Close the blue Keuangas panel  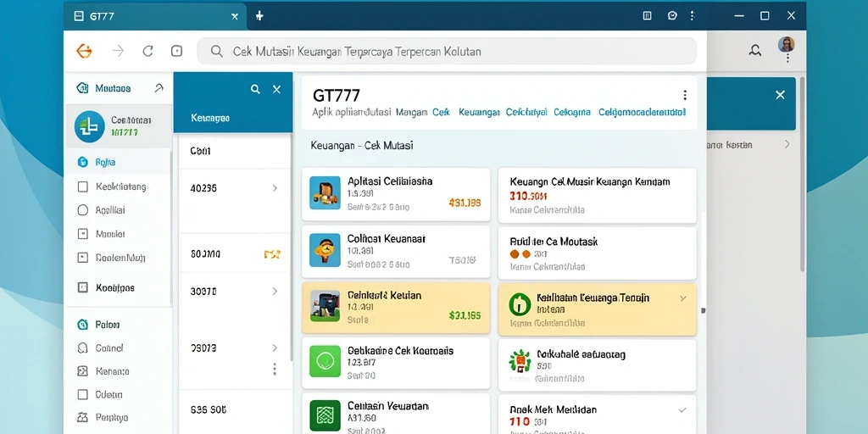[x=277, y=89]
